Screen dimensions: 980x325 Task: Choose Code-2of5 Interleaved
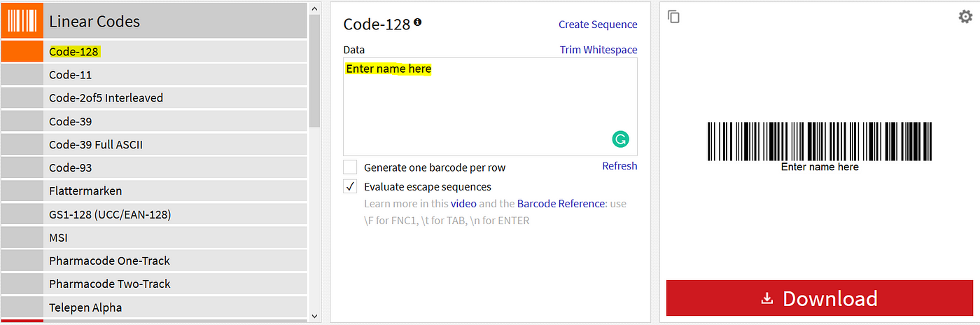tap(154, 98)
